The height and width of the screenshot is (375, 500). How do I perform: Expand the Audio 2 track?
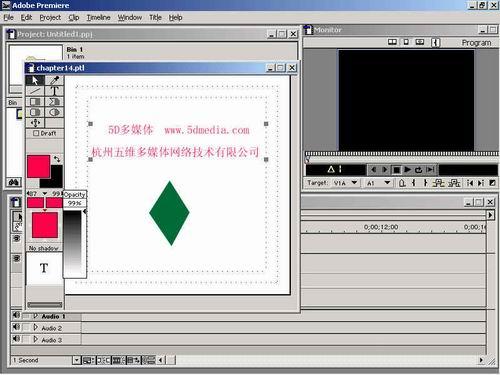tap(36, 327)
